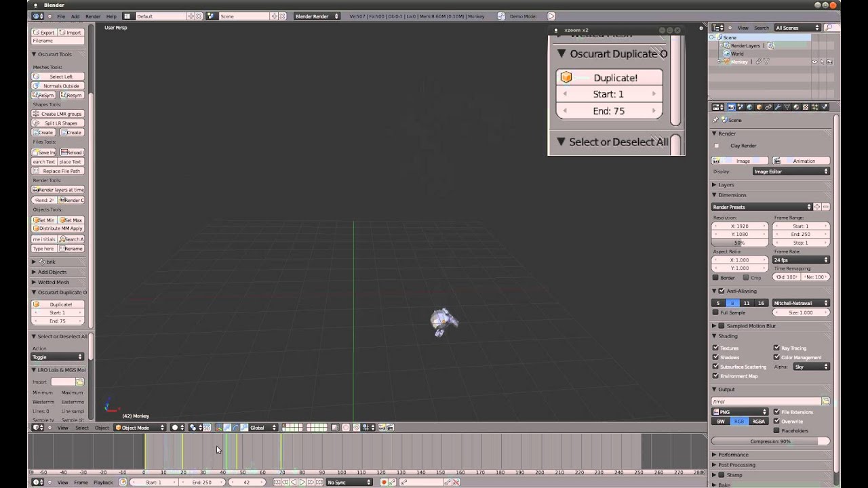The width and height of the screenshot is (868, 488).
Task: Toggle the Overwrite output checkbox
Action: click(776, 422)
